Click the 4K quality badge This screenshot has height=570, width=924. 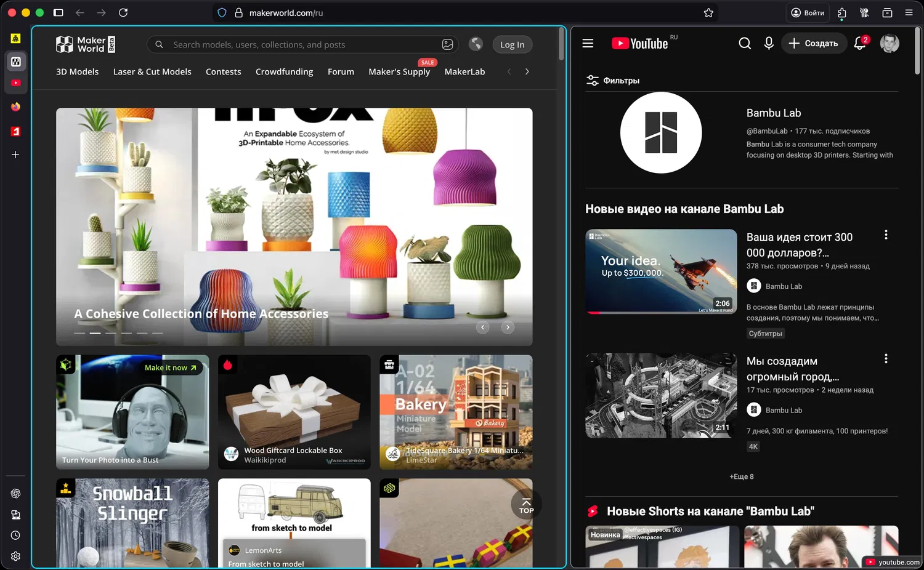coord(753,447)
